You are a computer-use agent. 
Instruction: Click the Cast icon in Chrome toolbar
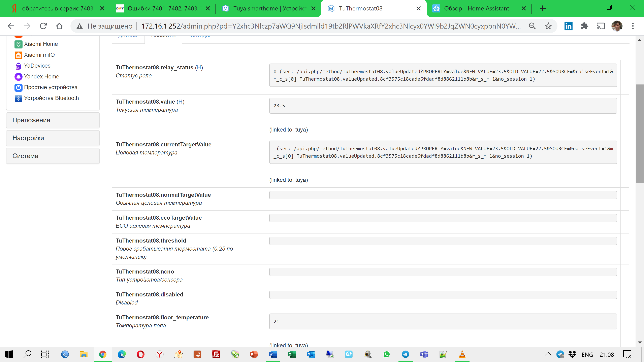(601, 26)
